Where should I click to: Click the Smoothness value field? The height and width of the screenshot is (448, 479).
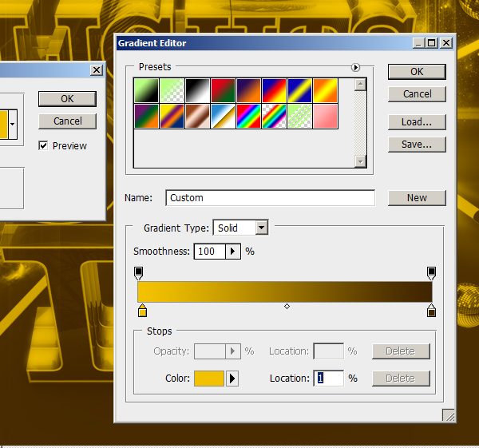pyautogui.click(x=210, y=252)
